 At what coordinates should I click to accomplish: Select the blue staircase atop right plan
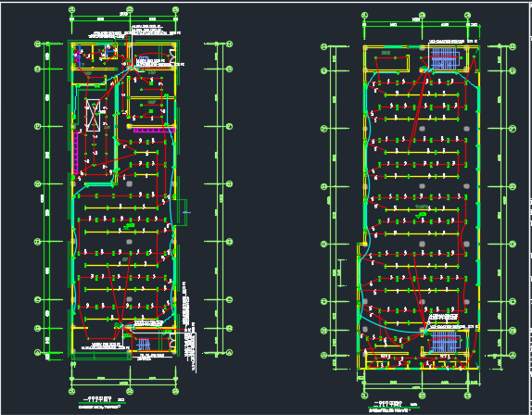(445, 58)
